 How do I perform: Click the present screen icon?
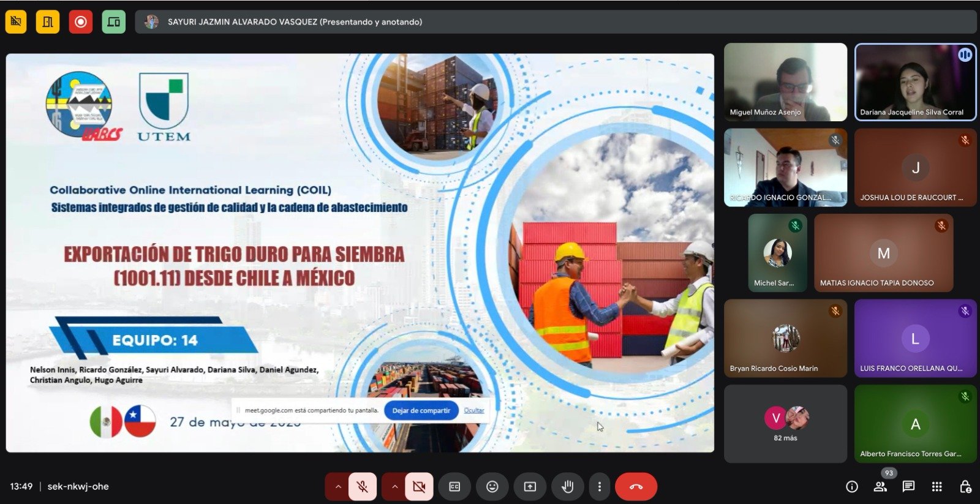530,487
